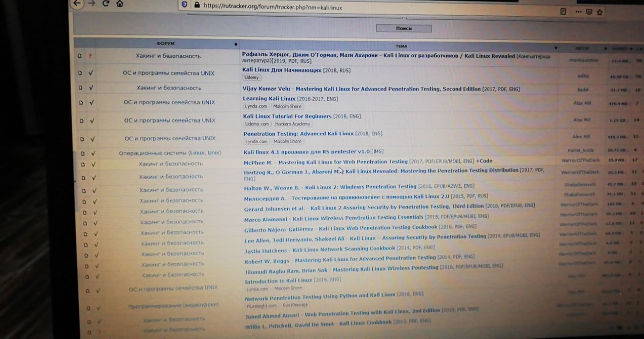
Task: Click Malcolm Shore tag under Learning Kali Linux
Action: (287, 106)
